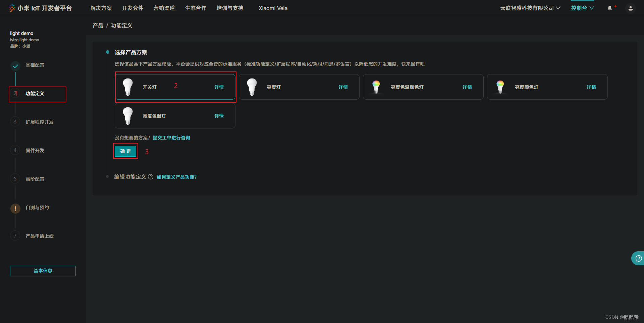
Task: Click the 亮度灯 bulb icon
Action: tap(252, 87)
